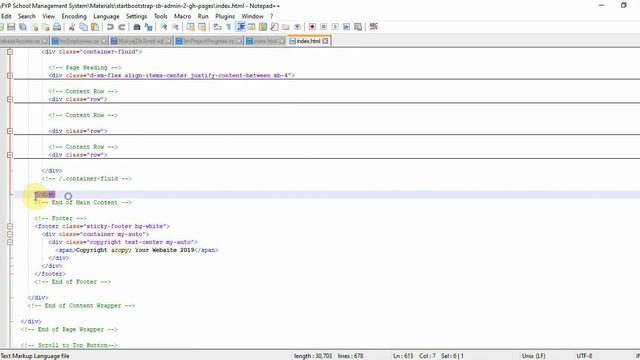The image size is (640, 360).
Task: Open the Settings menu
Action: 136,16
